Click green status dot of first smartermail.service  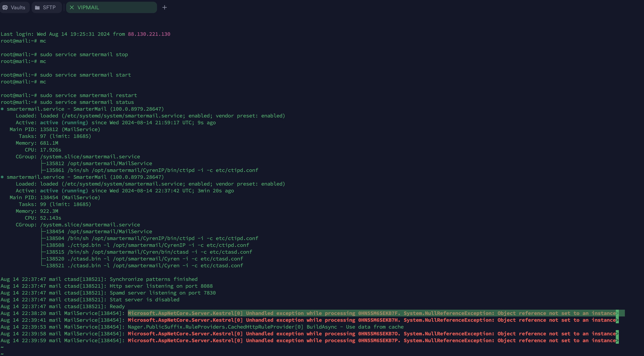pos(2,109)
